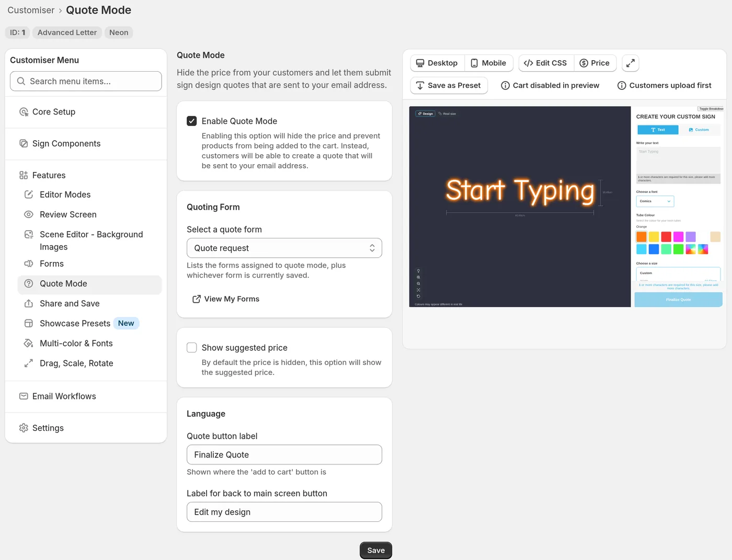The image size is (732, 560).
Task: Open the View My Forms link
Action: point(226,299)
